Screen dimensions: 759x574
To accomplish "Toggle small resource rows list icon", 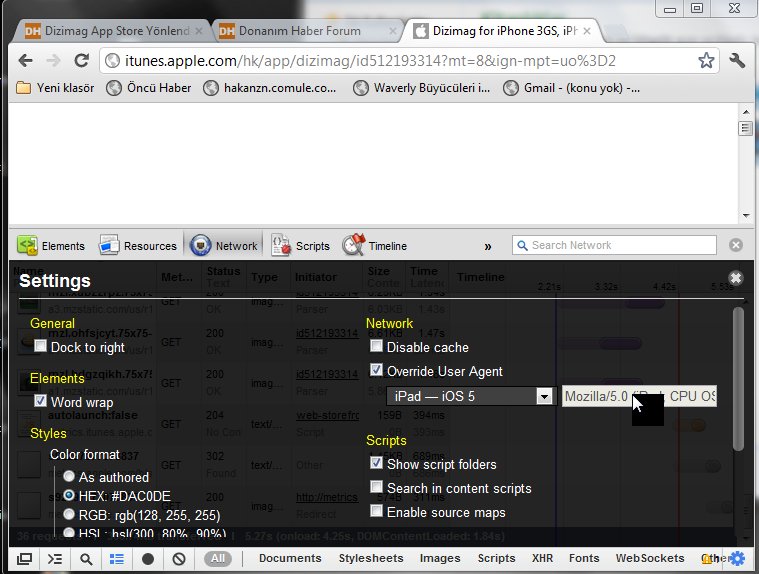I will pyautogui.click(x=117, y=559).
